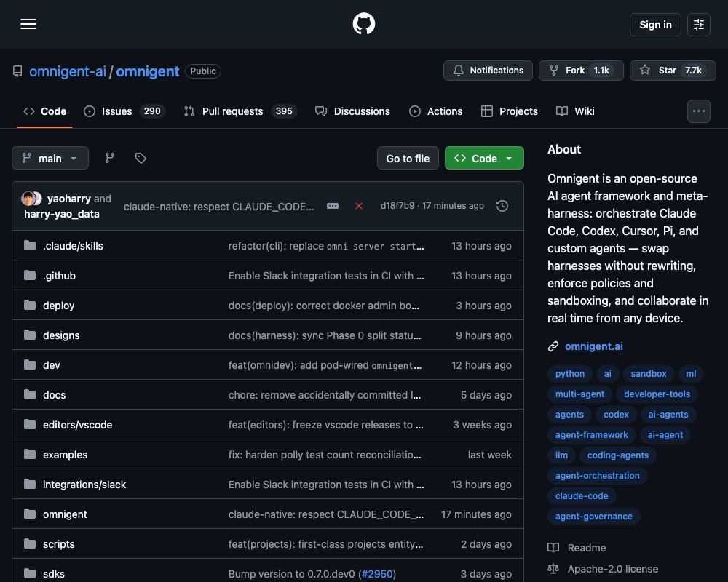Screen dimensions: 728x582
Task: Click the yaoharry avatar image
Action: [29, 199]
